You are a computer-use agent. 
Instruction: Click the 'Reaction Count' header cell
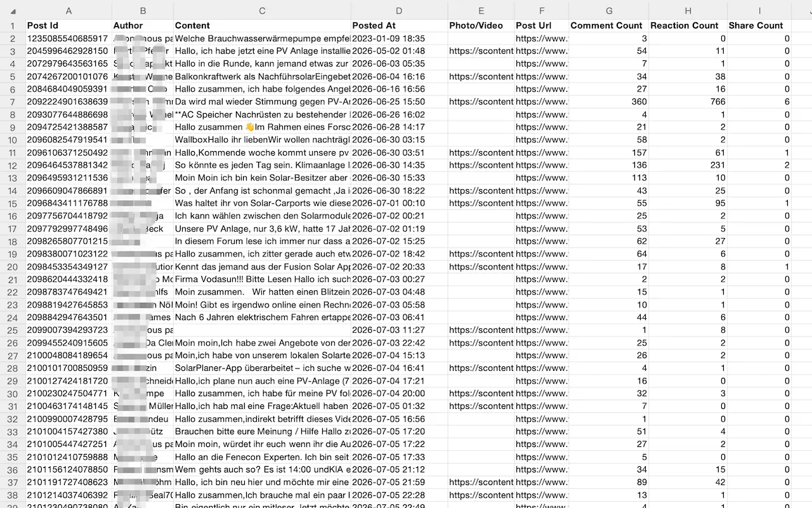(688, 25)
